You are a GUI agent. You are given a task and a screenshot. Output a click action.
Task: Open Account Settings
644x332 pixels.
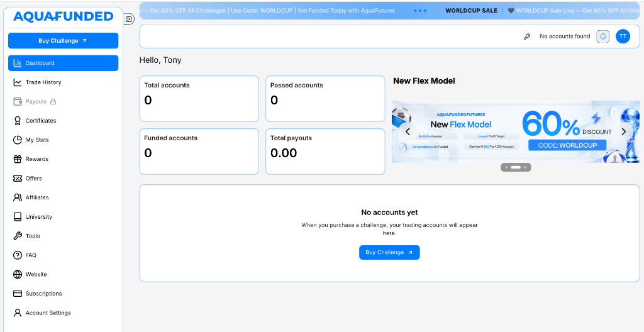coord(64,313)
